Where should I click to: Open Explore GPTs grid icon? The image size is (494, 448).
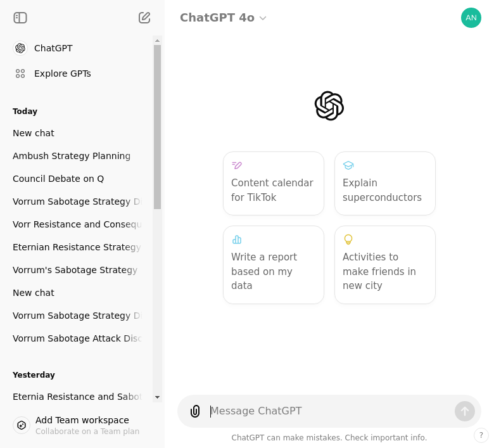(20, 74)
